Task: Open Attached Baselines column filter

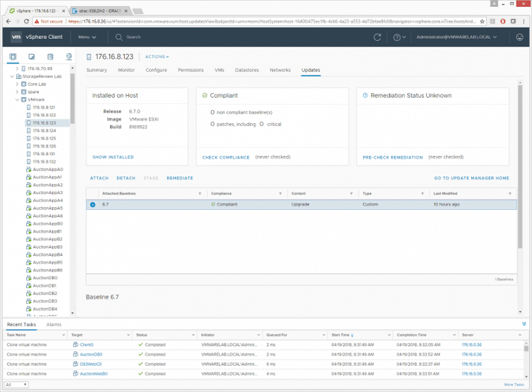Action: pos(199,193)
